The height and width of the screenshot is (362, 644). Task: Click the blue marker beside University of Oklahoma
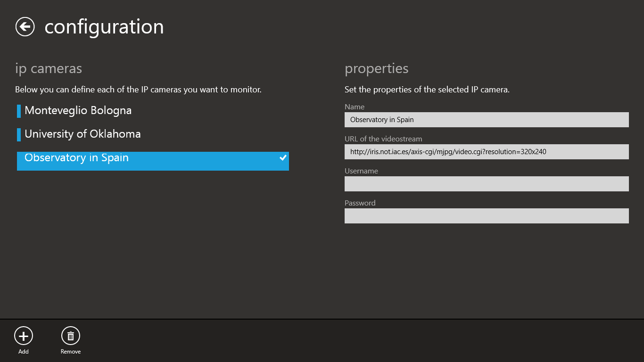click(x=18, y=134)
